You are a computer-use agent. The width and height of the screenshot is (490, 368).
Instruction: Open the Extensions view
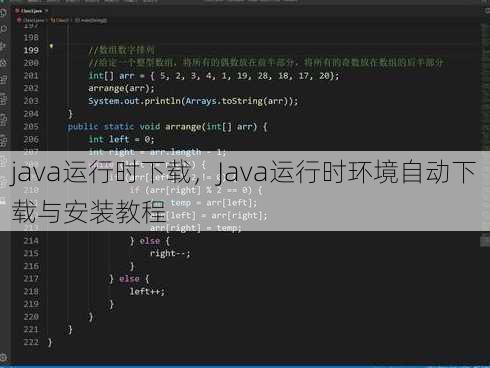3,80
